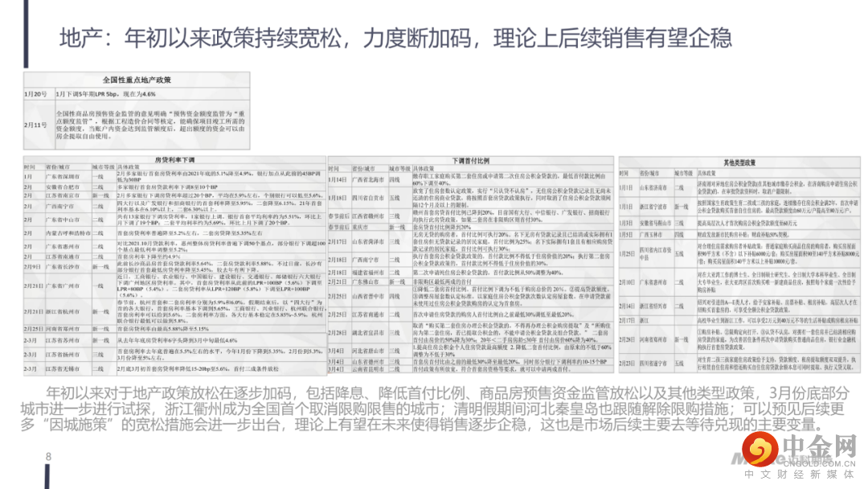Click the '浙江省绍兴市' city cell
The width and height of the screenshot is (868, 489).
click(x=655, y=306)
